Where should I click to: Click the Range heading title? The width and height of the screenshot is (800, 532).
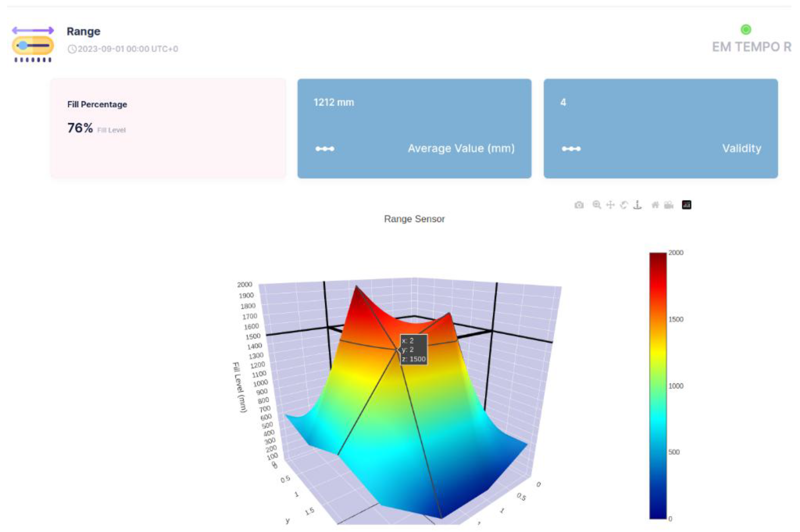coord(84,32)
